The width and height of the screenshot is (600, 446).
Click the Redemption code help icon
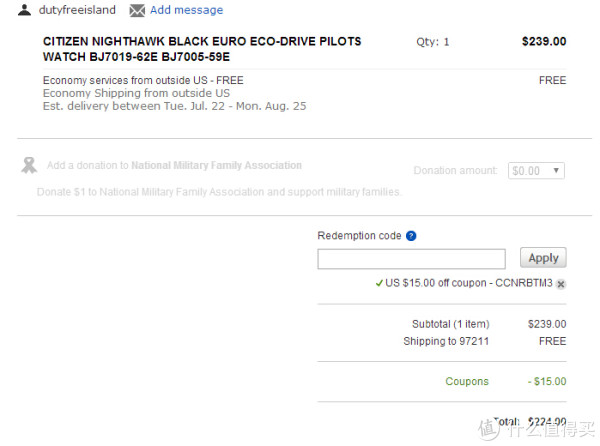click(x=411, y=236)
